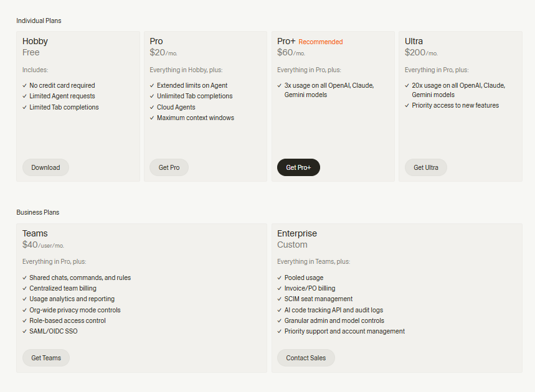Image resolution: width=535 pixels, height=392 pixels.
Task: Choose the Get Ultra button
Action: click(426, 167)
